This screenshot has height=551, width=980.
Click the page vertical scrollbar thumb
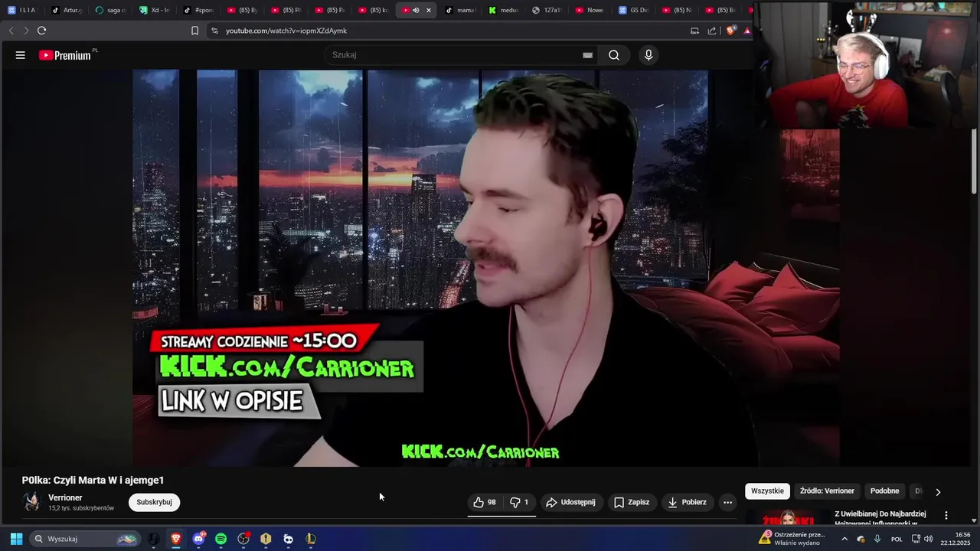(975, 161)
